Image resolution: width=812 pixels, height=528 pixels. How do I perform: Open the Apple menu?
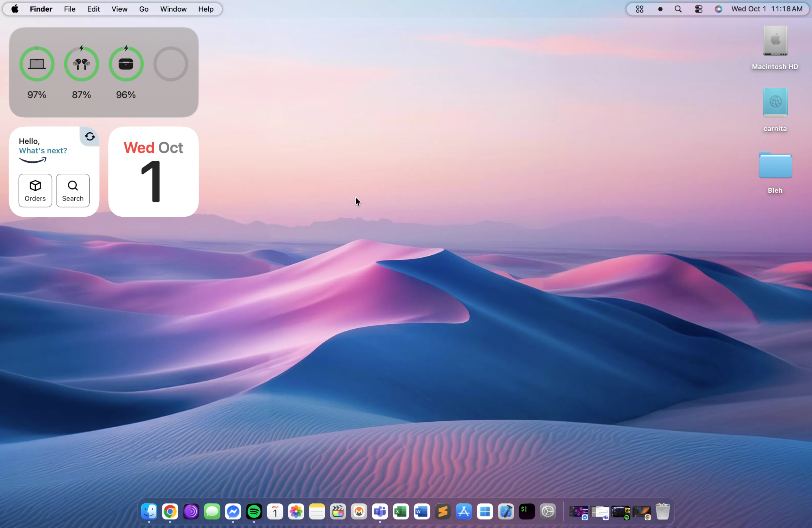(15, 9)
